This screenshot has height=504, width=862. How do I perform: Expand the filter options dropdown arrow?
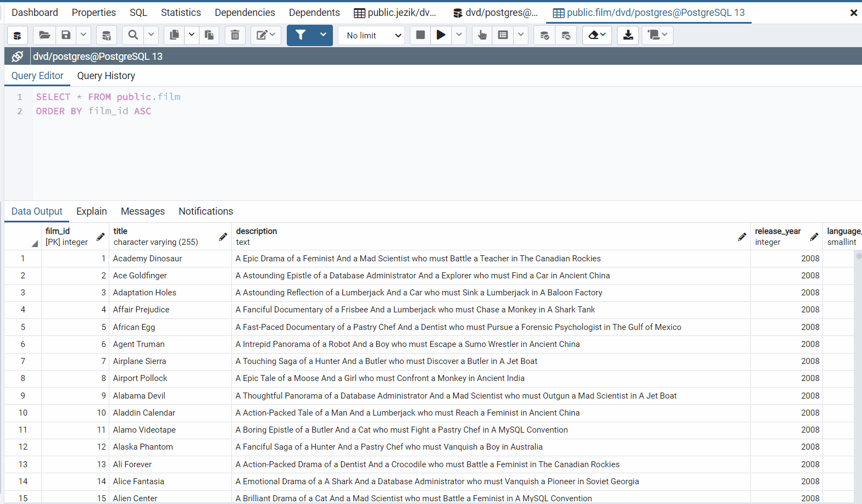pos(323,35)
